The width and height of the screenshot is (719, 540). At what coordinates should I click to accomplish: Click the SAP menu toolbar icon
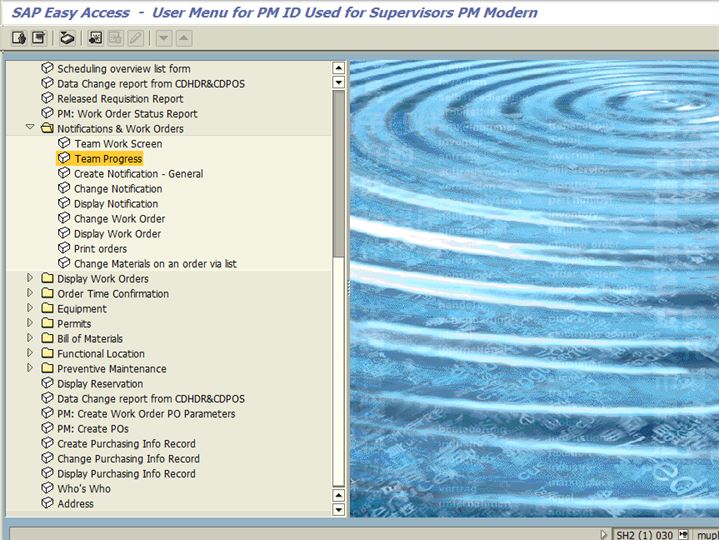coord(38,38)
